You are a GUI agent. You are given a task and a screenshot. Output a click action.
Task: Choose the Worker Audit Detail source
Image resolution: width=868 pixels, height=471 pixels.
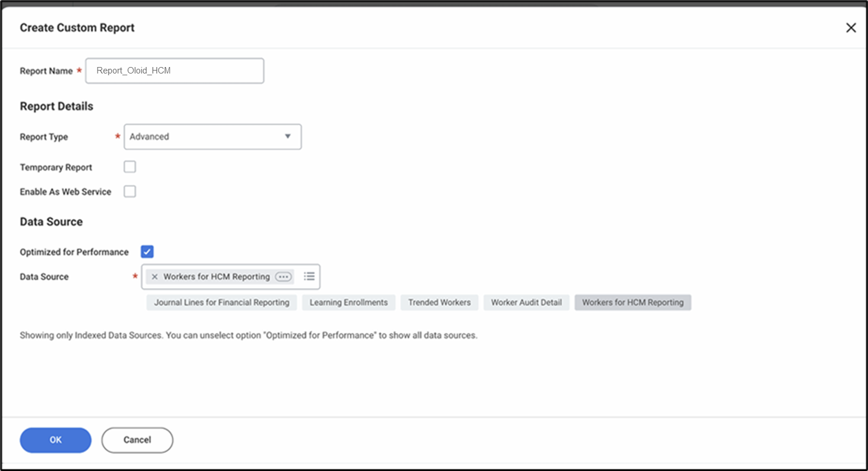tap(527, 303)
